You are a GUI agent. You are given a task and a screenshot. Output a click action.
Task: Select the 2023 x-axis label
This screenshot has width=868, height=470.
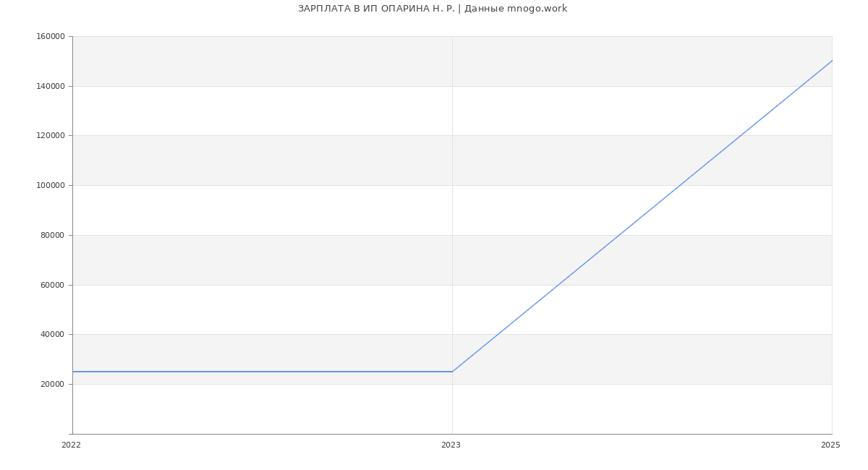[x=451, y=445]
